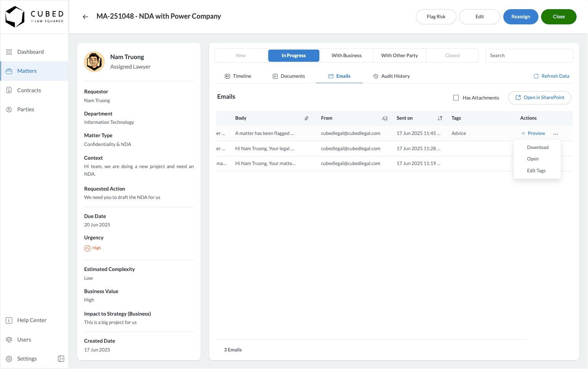
Task: Click the attachment paperclip column icon
Action: pyautogui.click(x=306, y=119)
